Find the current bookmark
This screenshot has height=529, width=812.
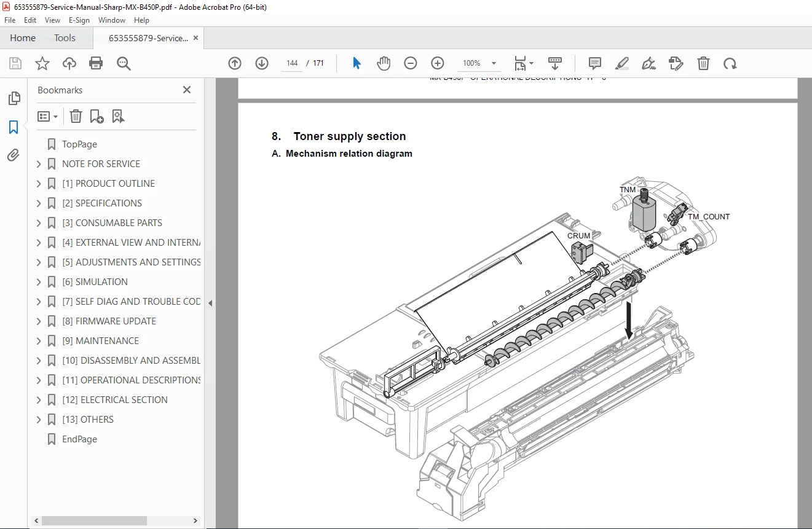coord(119,116)
